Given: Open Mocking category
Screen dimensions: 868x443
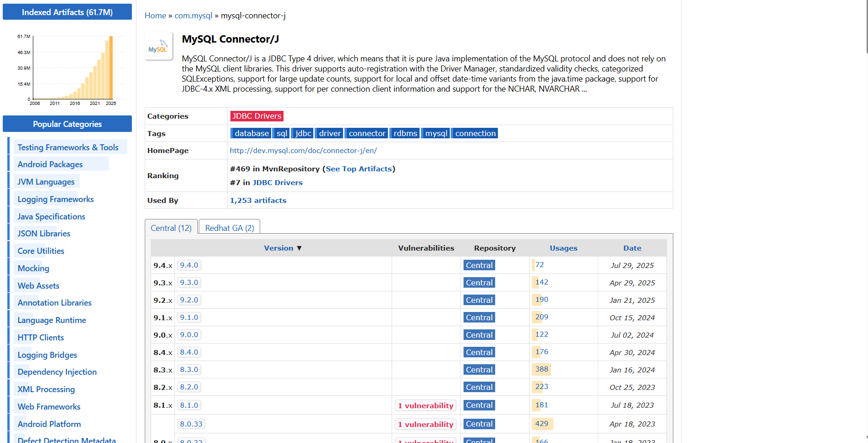Looking at the screenshot, I should [33, 268].
